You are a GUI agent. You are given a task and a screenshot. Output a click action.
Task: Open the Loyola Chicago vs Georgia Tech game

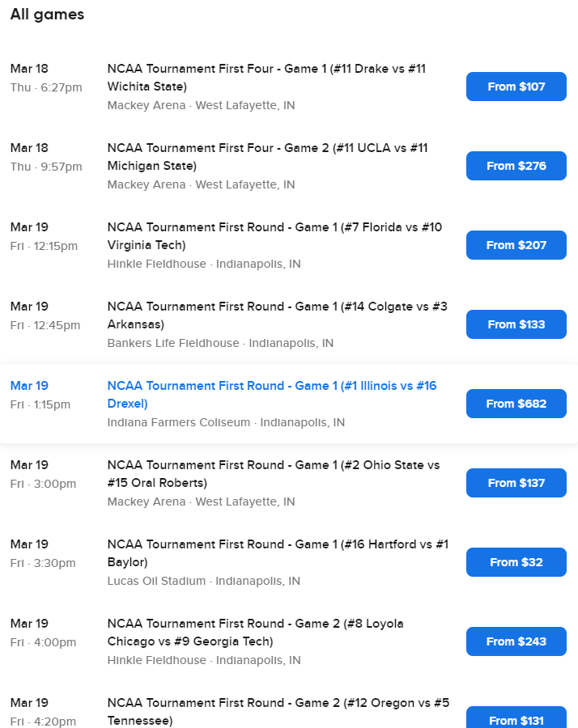(x=255, y=633)
